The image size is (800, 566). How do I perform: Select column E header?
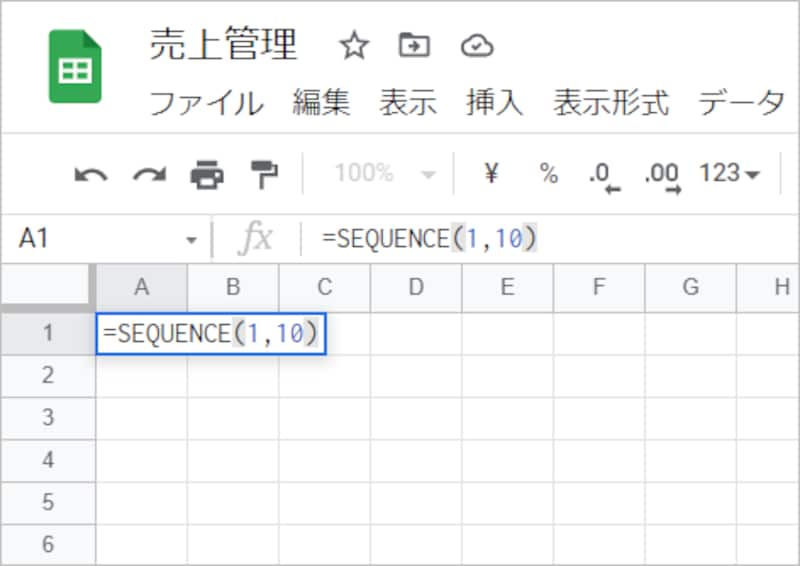(508, 287)
